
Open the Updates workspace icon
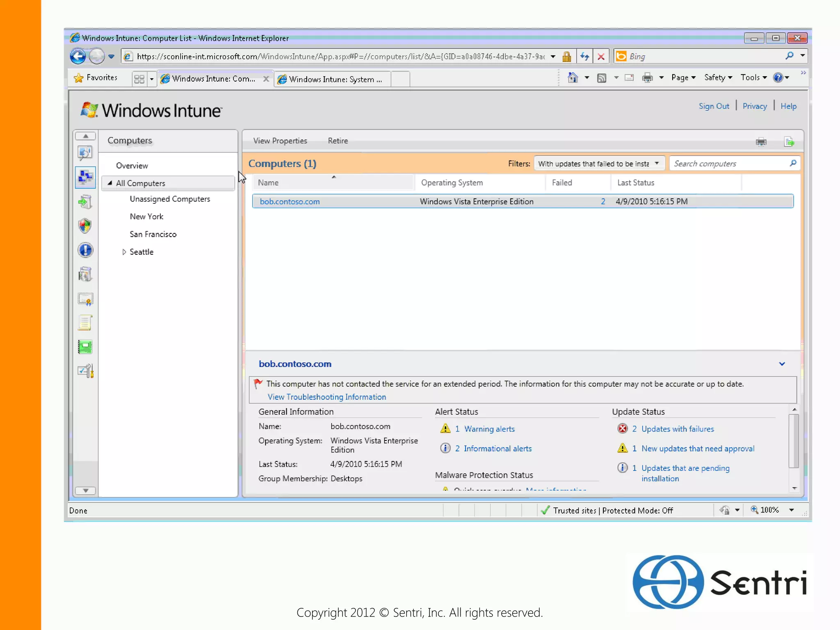point(85,201)
